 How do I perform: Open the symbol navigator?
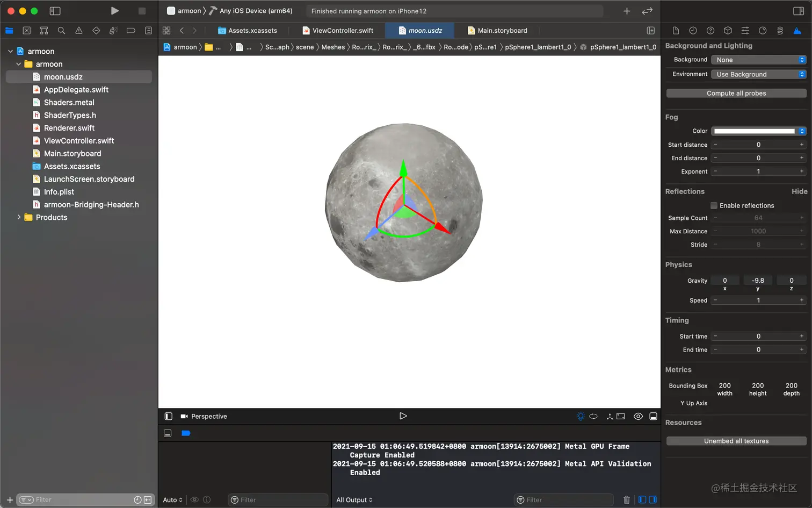click(x=44, y=31)
